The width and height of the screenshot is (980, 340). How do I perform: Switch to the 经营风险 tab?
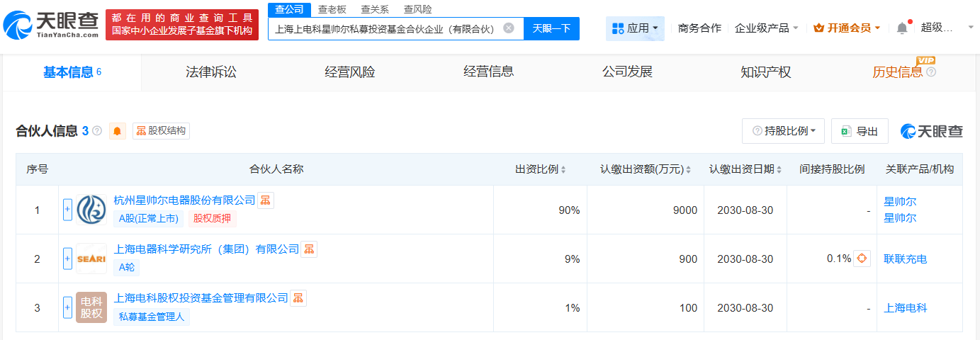(349, 72)
